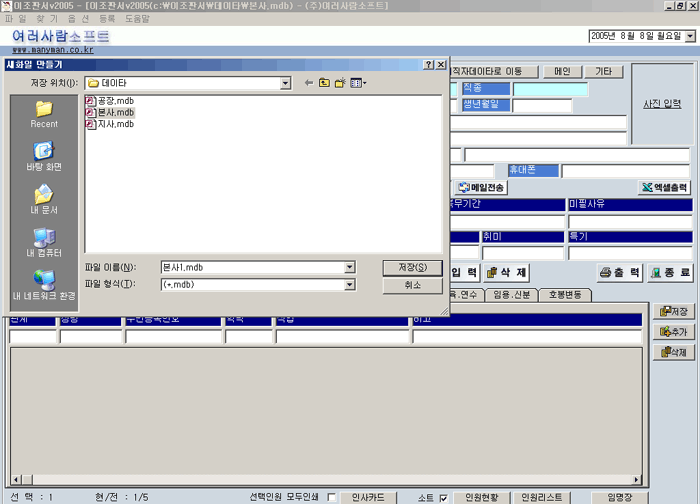Open 내 네트워크 환경 shortcut
The image size is (700, 504).
tap(44, 286)
